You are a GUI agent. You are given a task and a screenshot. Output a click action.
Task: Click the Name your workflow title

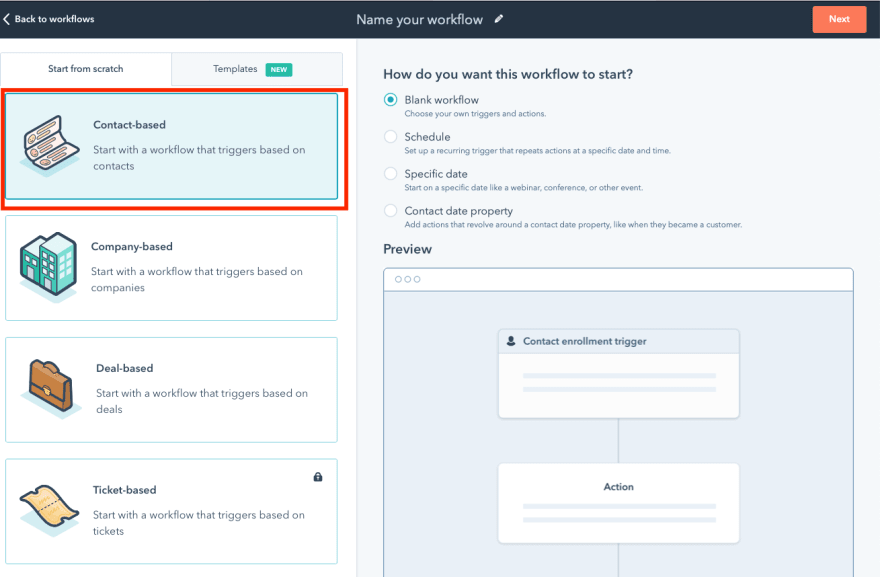pos(419,20)
